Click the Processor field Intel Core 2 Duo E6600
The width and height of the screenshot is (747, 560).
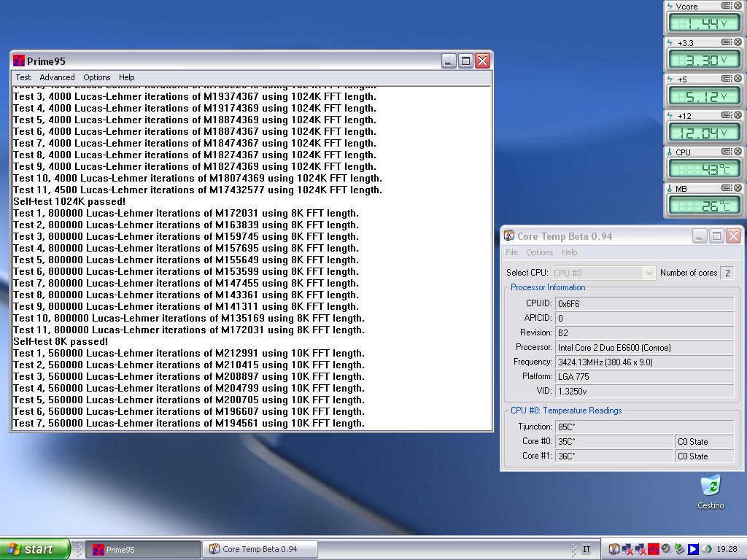[645, 348]
